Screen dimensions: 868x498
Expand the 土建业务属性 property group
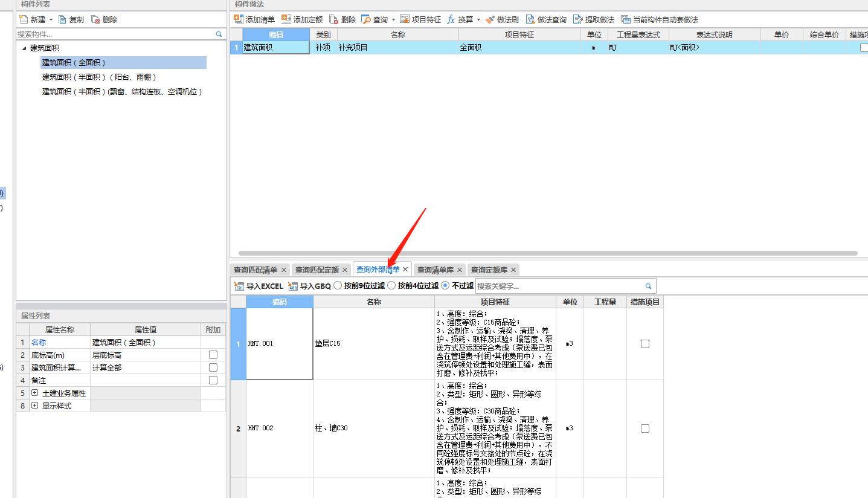(34, 393)
